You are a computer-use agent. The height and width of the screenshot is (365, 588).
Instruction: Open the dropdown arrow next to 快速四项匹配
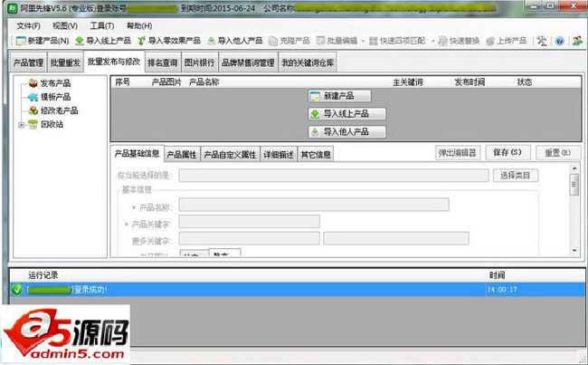coord(432,41)
